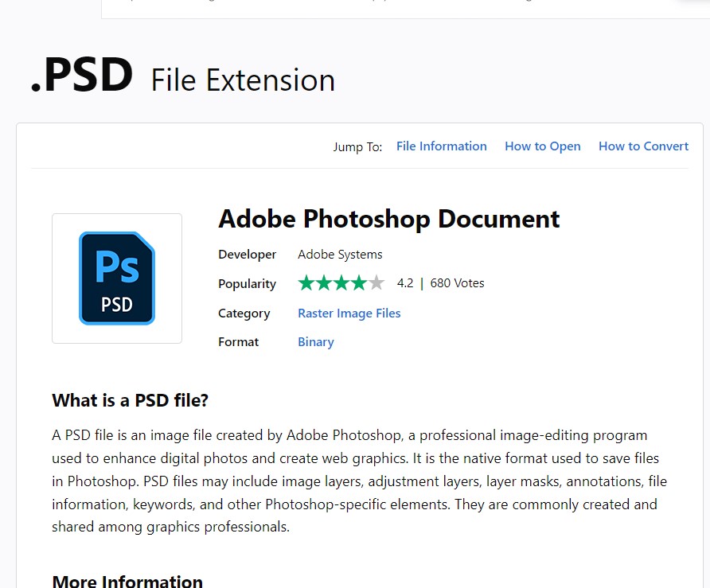This screenshot has width=710, height=588.
Task: Click the Adobe Systems developer name
Action: click(340, 255)
